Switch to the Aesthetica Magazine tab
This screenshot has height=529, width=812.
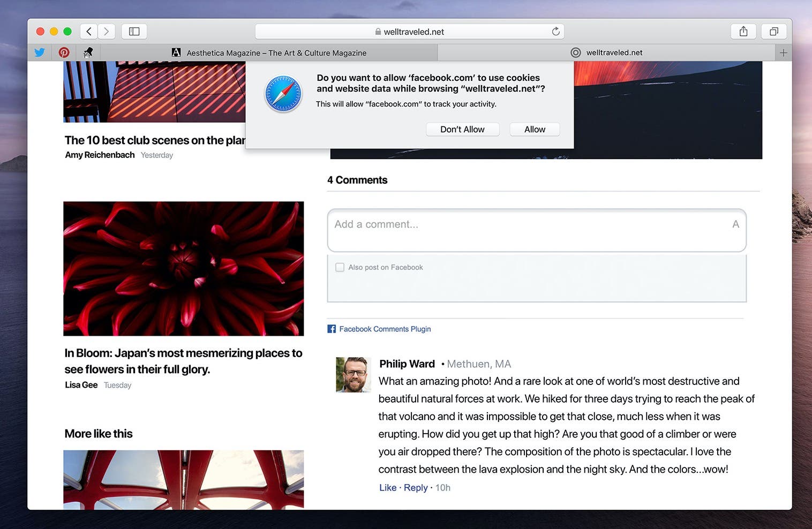(x=276, y=52)
